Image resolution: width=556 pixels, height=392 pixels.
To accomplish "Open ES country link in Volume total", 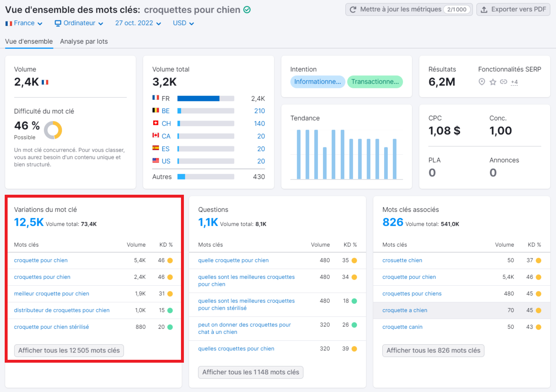I will (166, 149).
